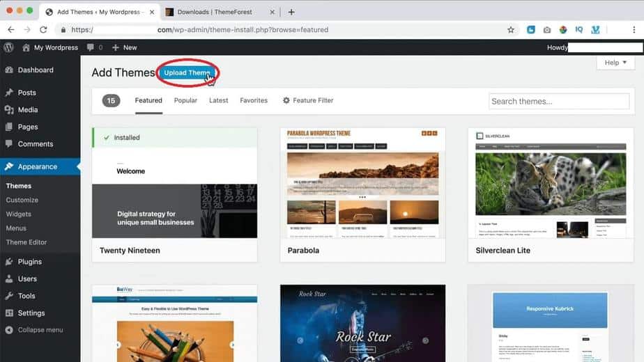This screenshot has height=362, width=644.
Task: Select the Featured tab
Action: [x=148, y=100]
